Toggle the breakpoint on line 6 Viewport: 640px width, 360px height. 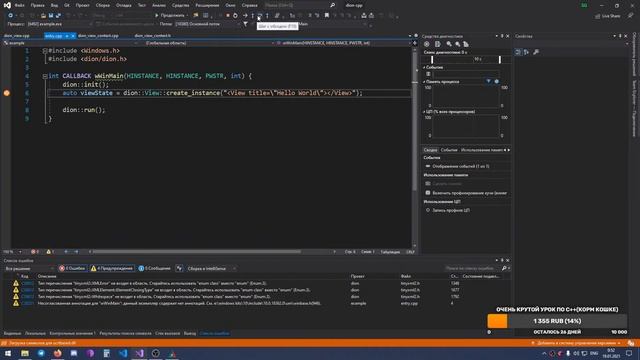[x=7, y=93]
